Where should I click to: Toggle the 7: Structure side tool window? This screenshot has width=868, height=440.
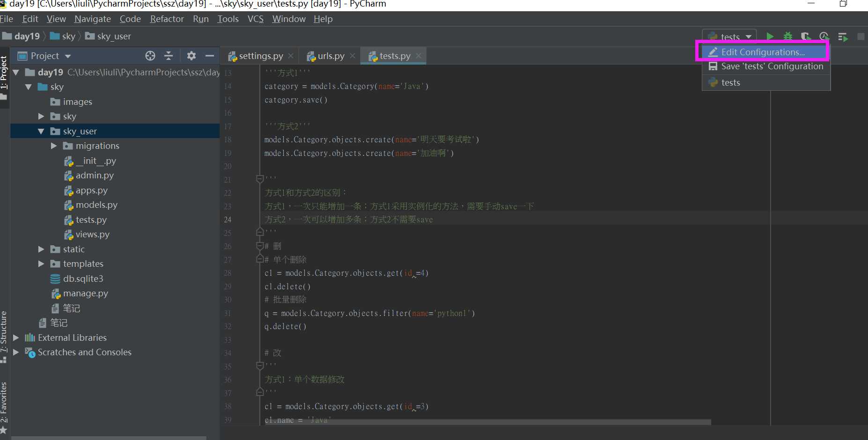pos(4,337)
